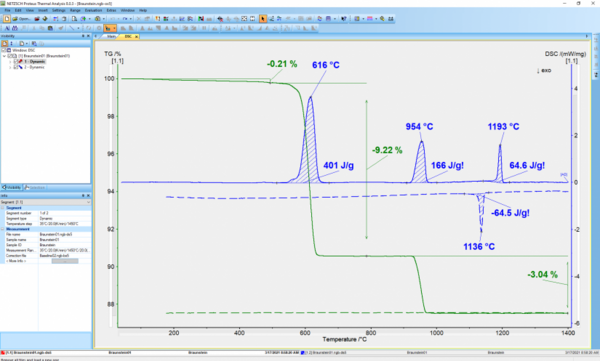The width and height of the screenshot is (600, 361).
Task: Click the red-green N curve icon
Action: [201, 18]
